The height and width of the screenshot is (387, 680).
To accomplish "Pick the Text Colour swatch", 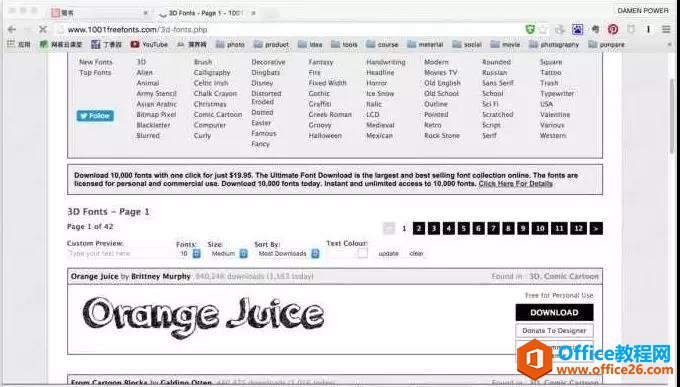I will tap(363, 253).
